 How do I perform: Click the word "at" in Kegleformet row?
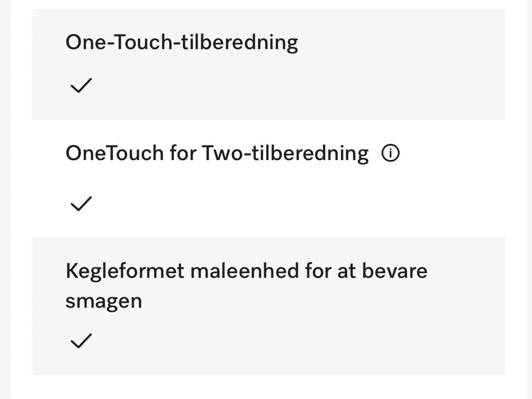(346, 271)
